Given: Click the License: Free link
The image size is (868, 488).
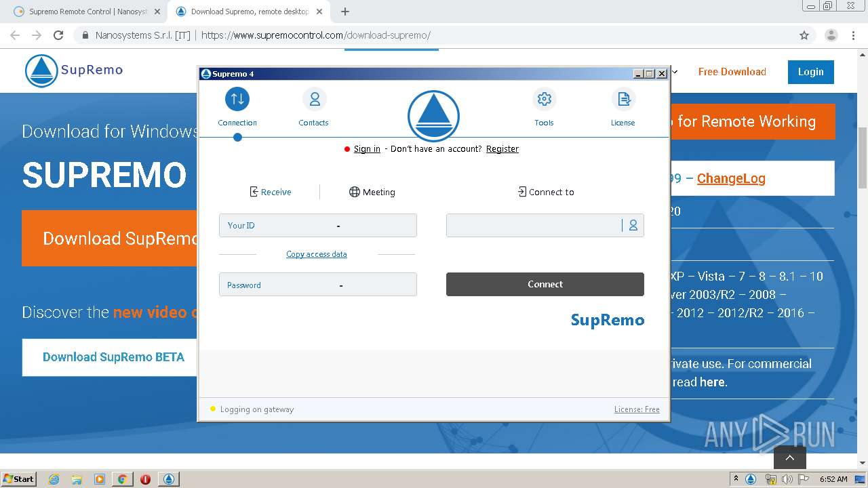Looking at the screenshot, I should click(x=637, y=409).
